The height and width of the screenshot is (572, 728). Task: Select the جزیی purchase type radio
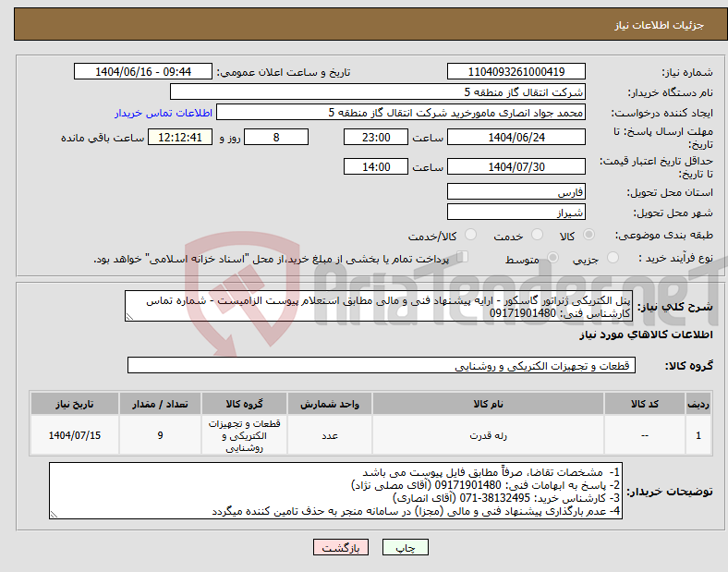(613, 257)
